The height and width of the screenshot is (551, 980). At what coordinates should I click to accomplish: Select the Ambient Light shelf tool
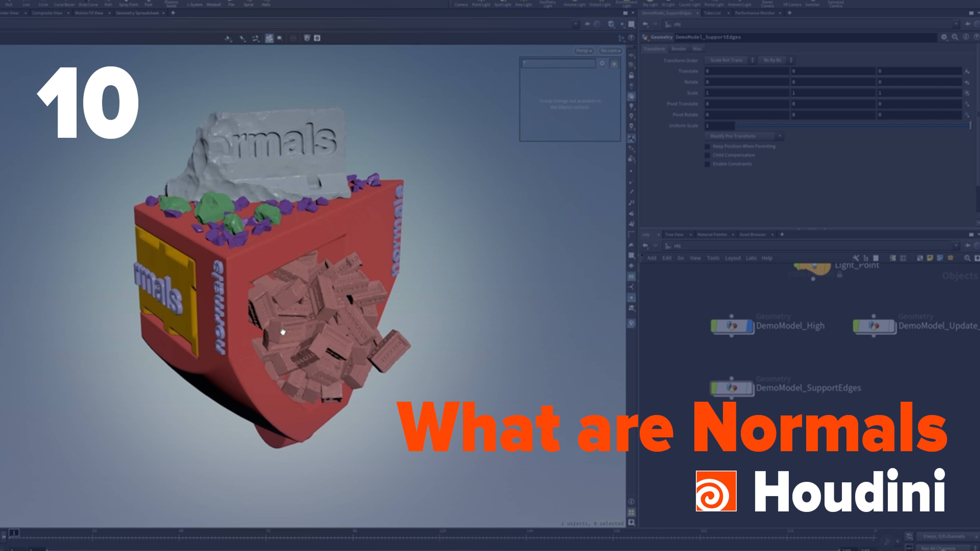pos(739,4)
